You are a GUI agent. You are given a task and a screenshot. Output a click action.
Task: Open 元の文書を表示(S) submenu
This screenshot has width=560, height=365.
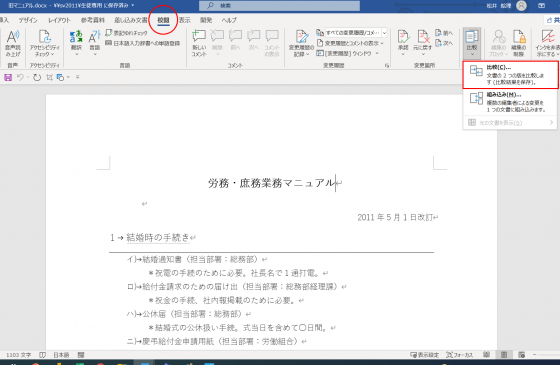pyautogui.click(x=510, y=122)
